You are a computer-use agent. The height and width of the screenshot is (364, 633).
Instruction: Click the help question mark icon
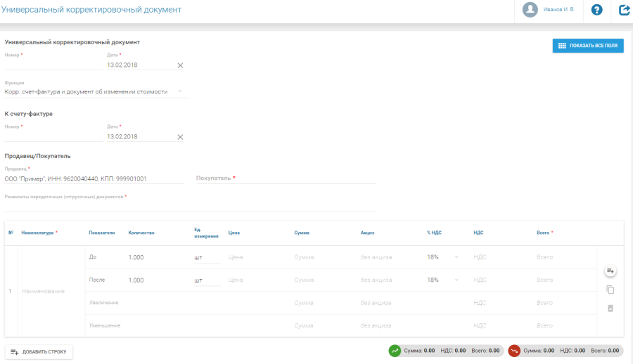[x=596, y=10]
